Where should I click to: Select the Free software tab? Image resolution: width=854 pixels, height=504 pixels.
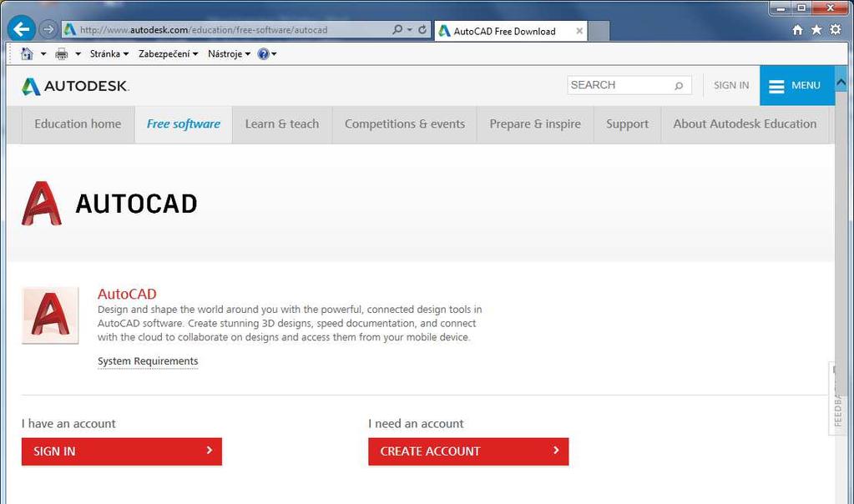(184, 124)
